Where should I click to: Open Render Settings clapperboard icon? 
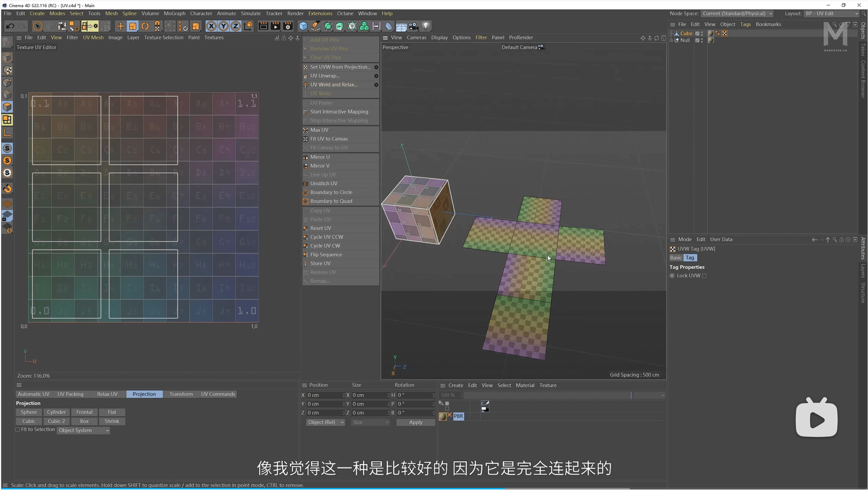click(x=288, y=26)
